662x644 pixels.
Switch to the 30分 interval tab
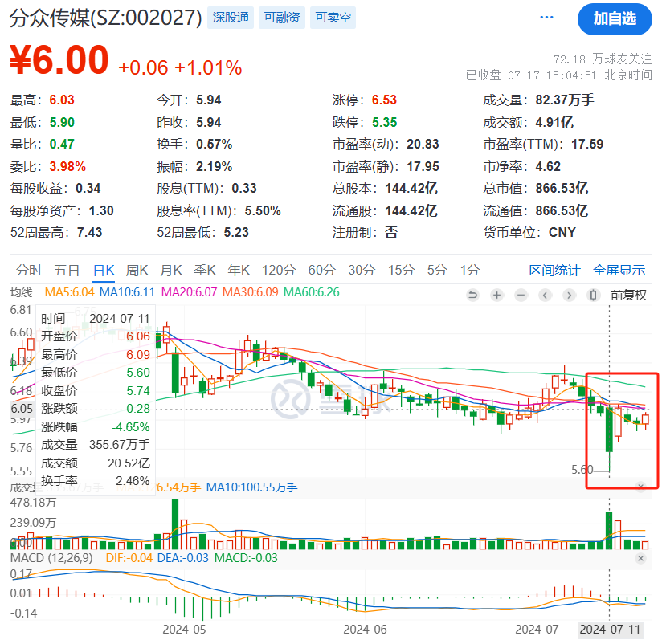pyautogui.click(x=362, y=270)
